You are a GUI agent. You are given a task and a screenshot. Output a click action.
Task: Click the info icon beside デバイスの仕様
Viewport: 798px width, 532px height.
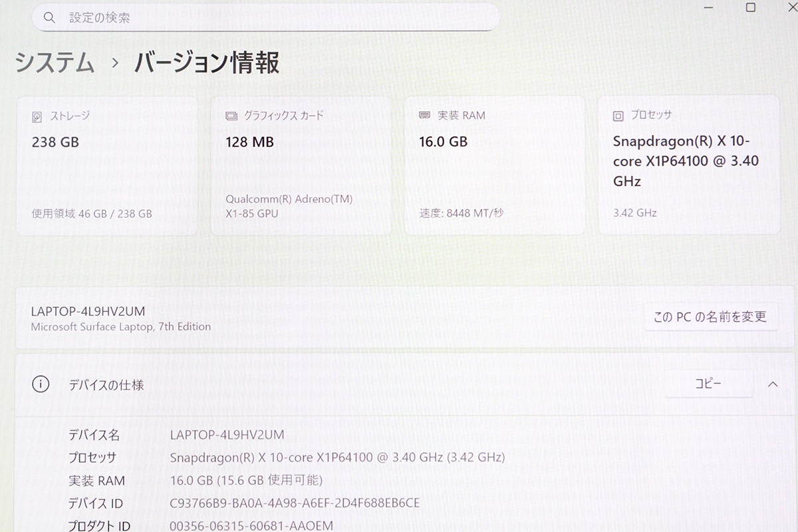(41, 384)
